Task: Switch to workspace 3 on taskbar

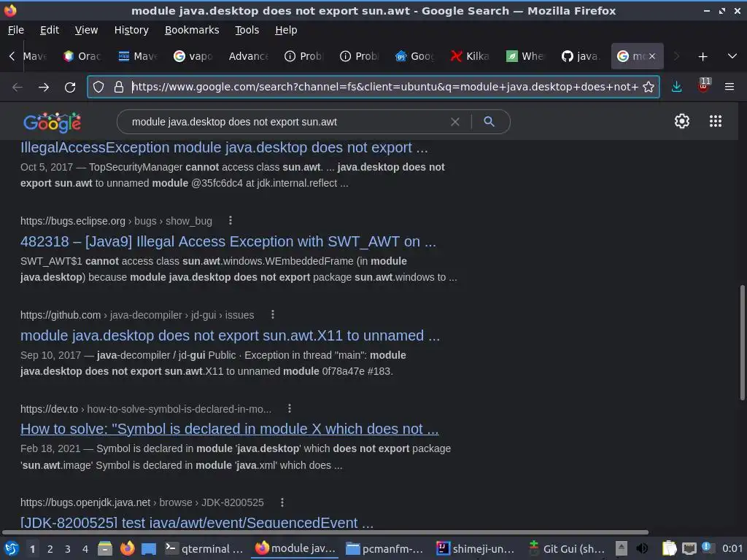Action: click(x=68, y=549)
